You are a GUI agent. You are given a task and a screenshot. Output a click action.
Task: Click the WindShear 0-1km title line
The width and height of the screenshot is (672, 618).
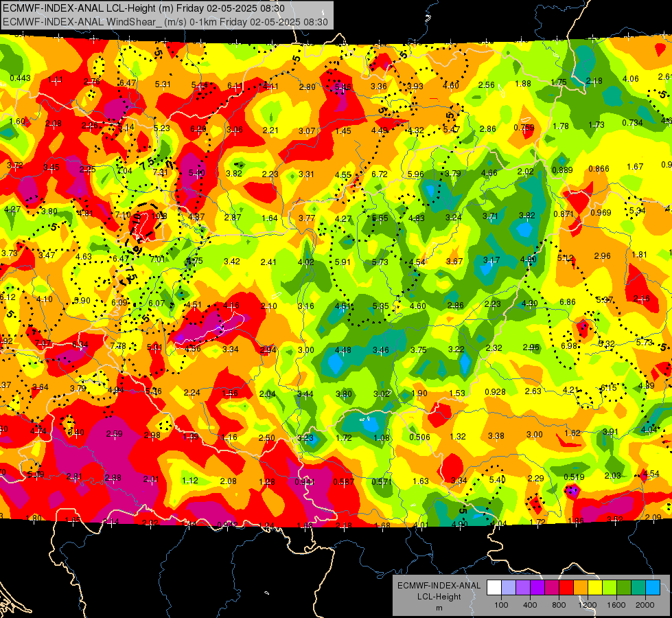pyautogui.click(x=165, y=22)
